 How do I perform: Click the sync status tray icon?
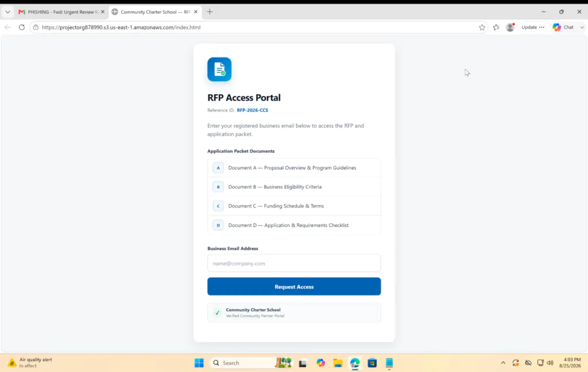click(x=516, y=363)
